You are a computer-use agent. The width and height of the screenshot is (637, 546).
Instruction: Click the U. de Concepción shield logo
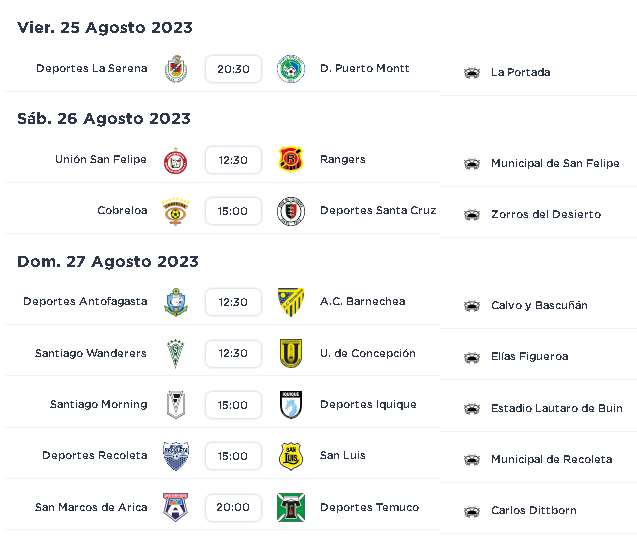(291, 353)
